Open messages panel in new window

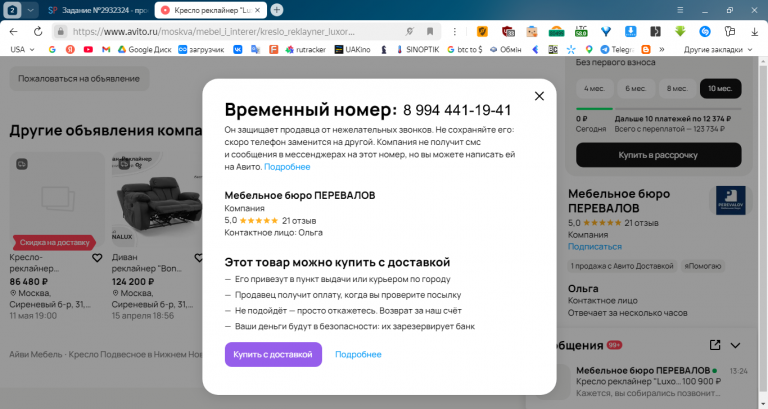(715, 345)
